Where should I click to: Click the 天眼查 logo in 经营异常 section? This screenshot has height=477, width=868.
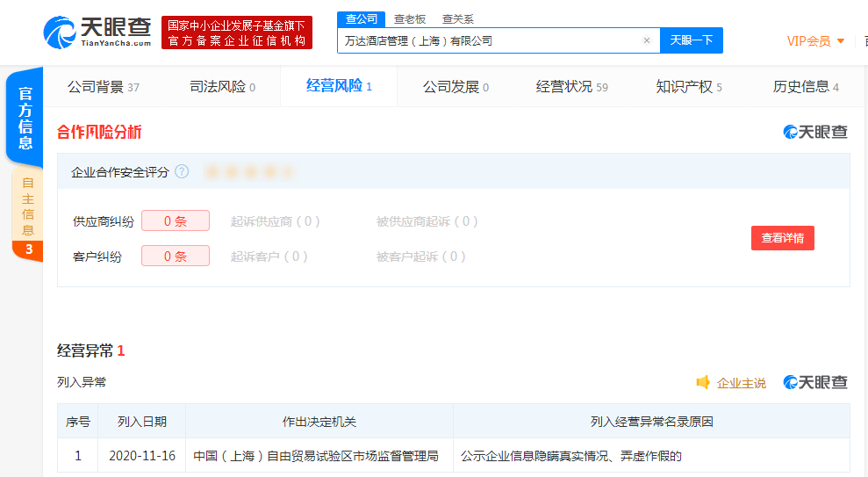[814, 382]
